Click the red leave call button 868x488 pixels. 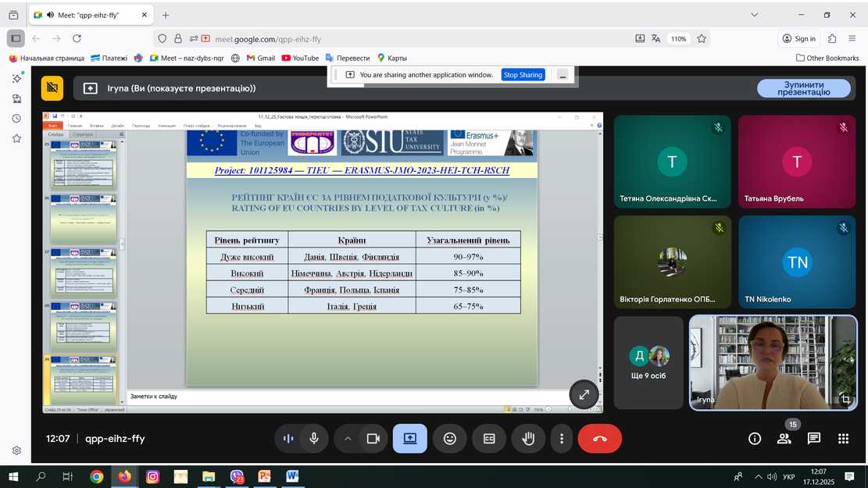point(599,439)
